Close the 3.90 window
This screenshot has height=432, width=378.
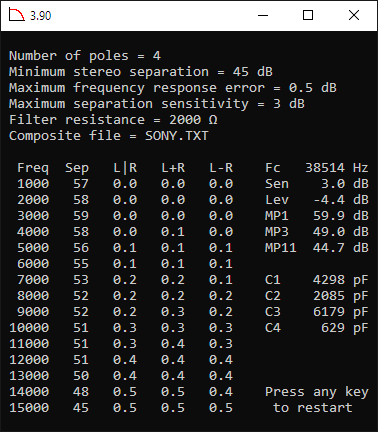354,15
